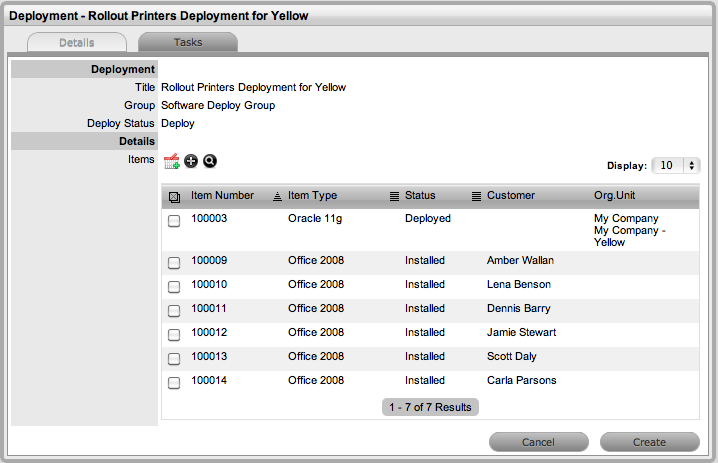
Task: Click the magnifier search items icon
Action: point(209,161)
